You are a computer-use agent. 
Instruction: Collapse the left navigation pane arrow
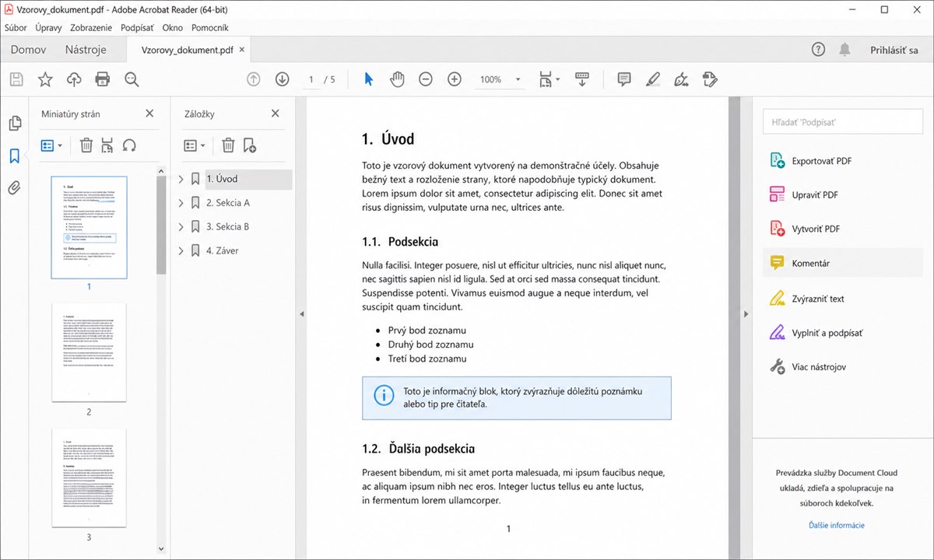[x=301, y=314]
